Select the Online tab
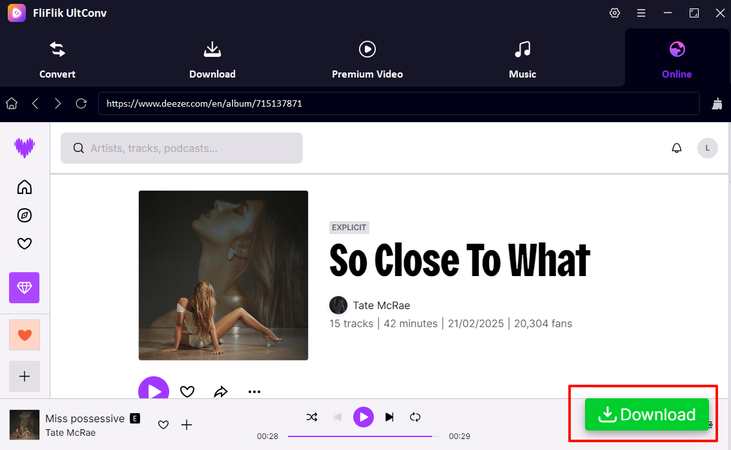This screenshot has width=731, height=450. pos(677,60)
